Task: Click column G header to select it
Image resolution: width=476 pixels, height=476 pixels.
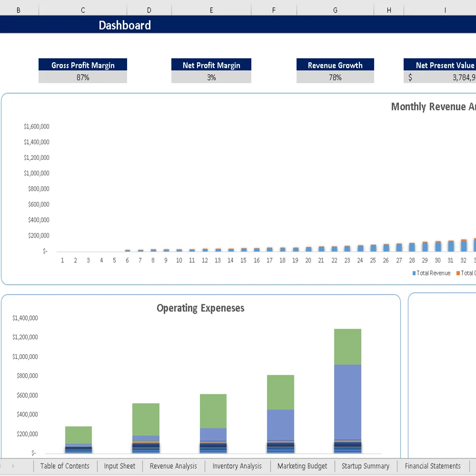Action: coord(335,9)
